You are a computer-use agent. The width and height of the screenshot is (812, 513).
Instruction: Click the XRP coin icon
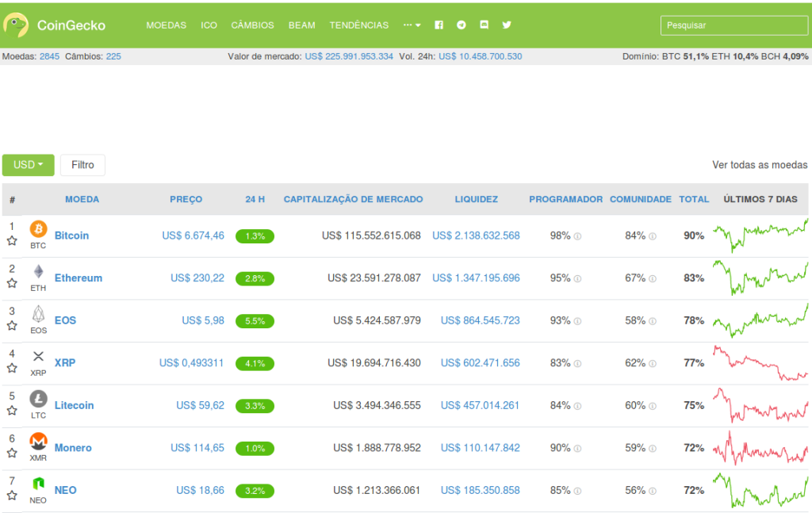click(x=38, y=356)
